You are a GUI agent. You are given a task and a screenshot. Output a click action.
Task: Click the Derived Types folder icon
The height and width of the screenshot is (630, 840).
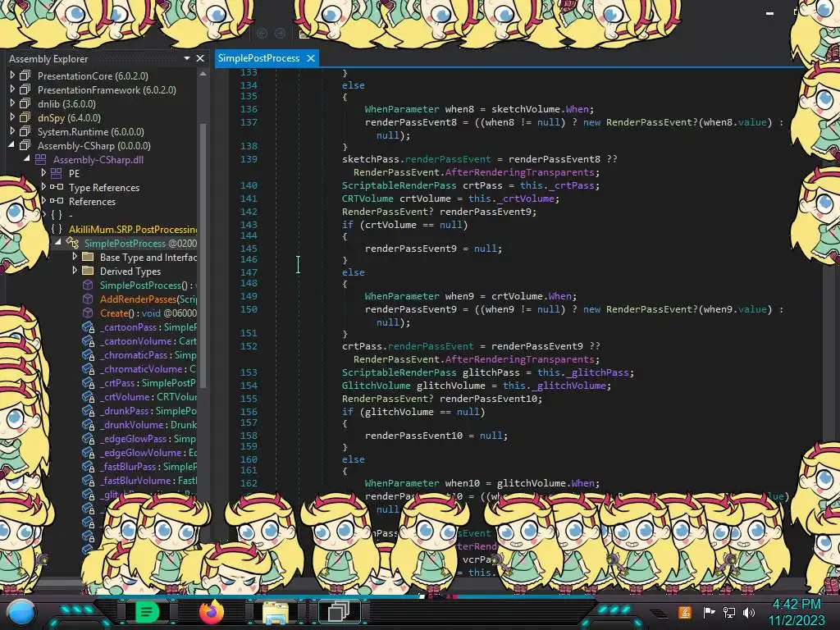click(88, 271)
